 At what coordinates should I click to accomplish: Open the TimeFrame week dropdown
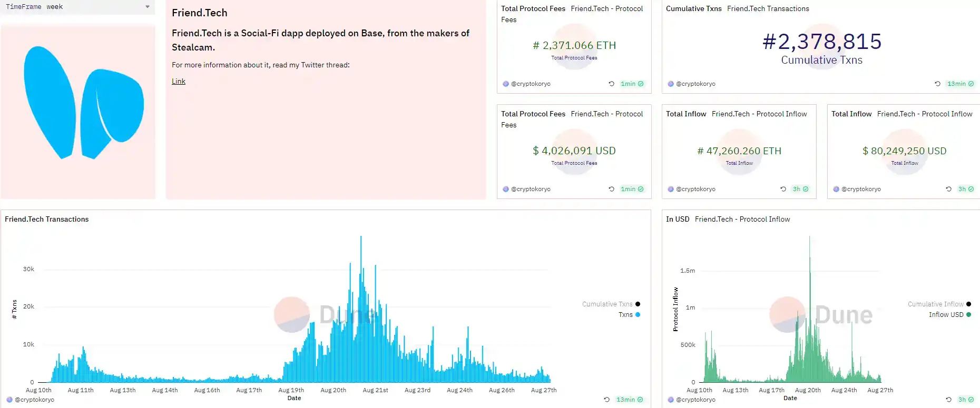[x=78, y=7]
